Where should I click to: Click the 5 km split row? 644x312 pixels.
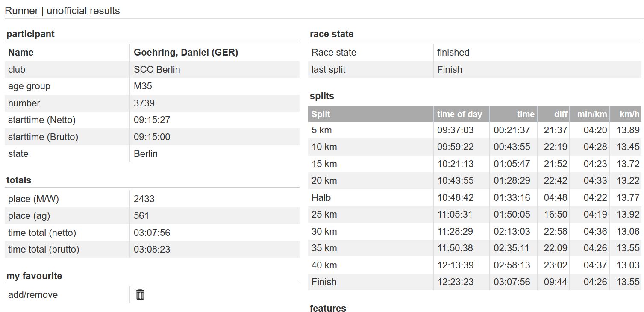point(475,130)
